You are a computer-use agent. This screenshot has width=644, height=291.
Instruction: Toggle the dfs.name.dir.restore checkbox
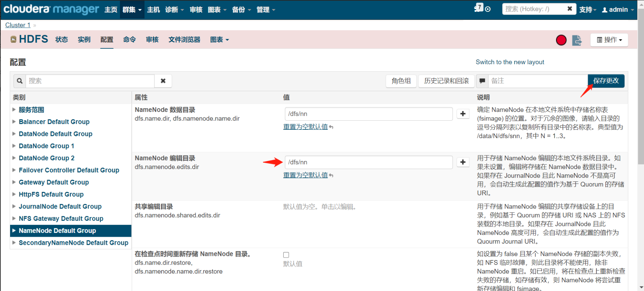(x=286, y=255)
